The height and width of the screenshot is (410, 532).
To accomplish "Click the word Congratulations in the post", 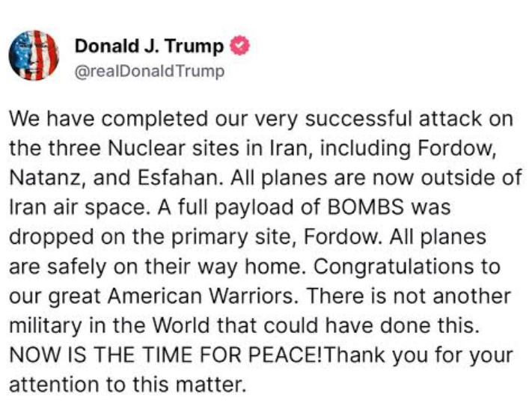I will pos(394,266).
